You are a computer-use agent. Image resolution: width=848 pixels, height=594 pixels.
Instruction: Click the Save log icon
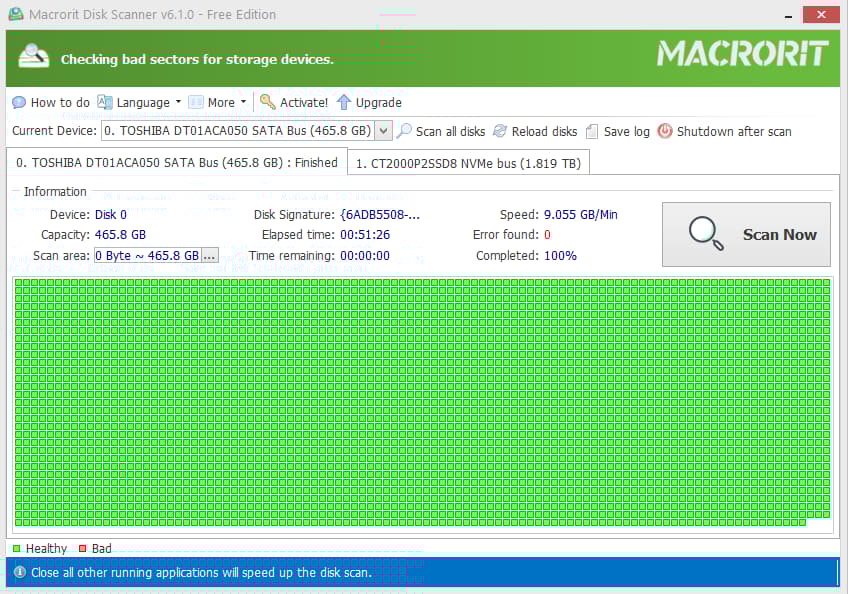(x=591, y=131)
